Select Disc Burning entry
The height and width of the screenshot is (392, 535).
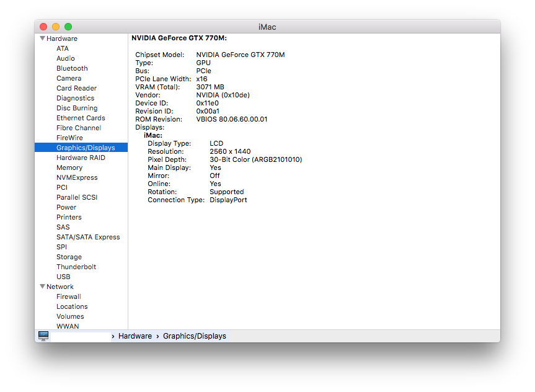pyautogui.click(x=77, y=108)
